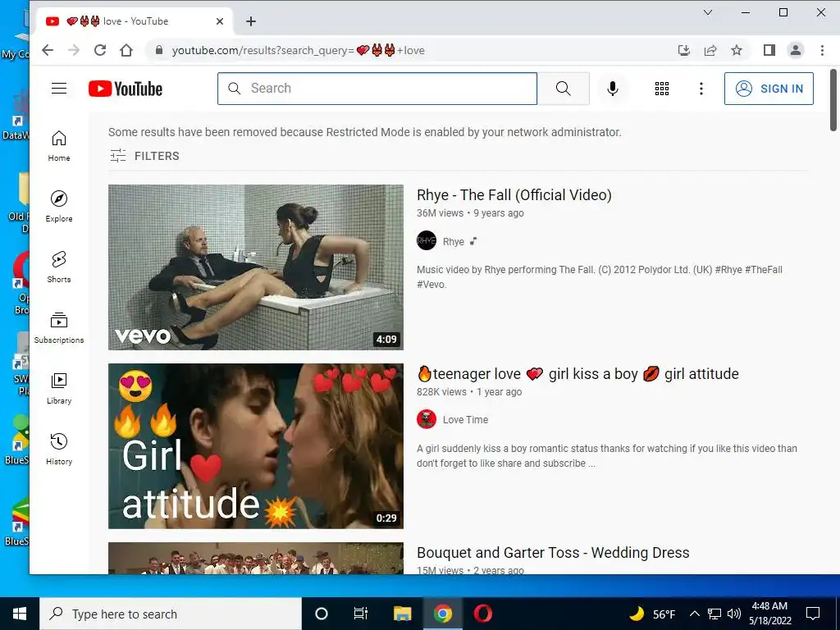Open YouTube settings three-dot menu

click(x=701, y=89)
